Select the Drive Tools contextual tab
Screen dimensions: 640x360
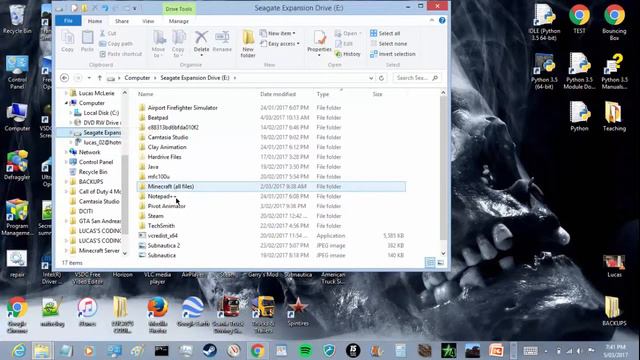(178, 9)
